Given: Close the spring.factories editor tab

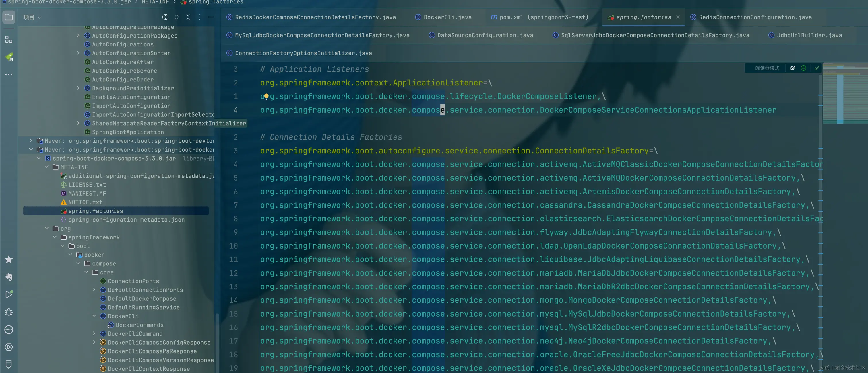Looking at the screenshot, I should (678, 17).
